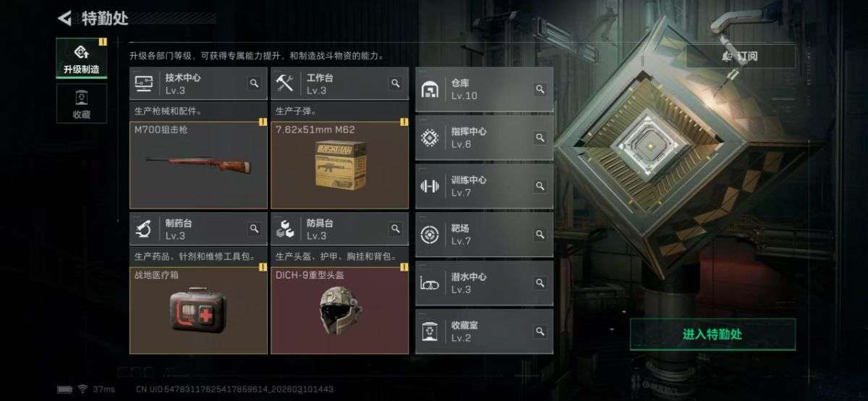This screenshot has width=868, height=401.
Task: Open the 靶场 target range icon
Action: point(430,235)
